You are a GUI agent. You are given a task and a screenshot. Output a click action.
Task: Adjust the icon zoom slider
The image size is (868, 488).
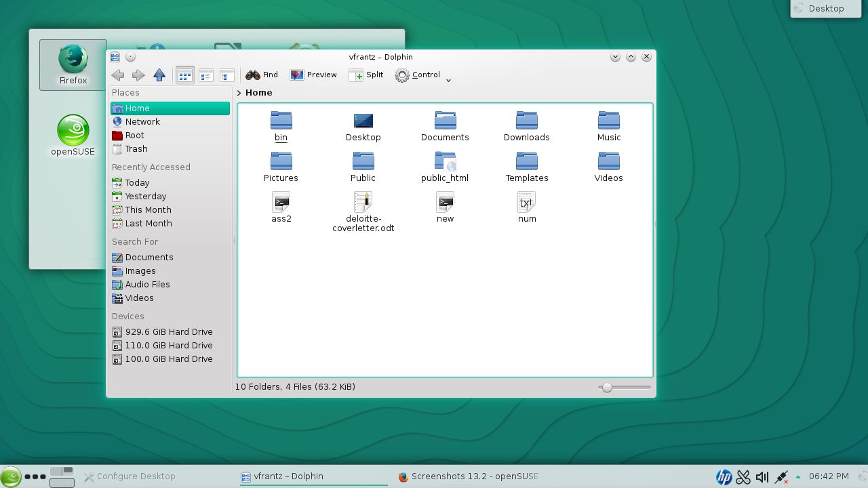(x=608, y=388)
